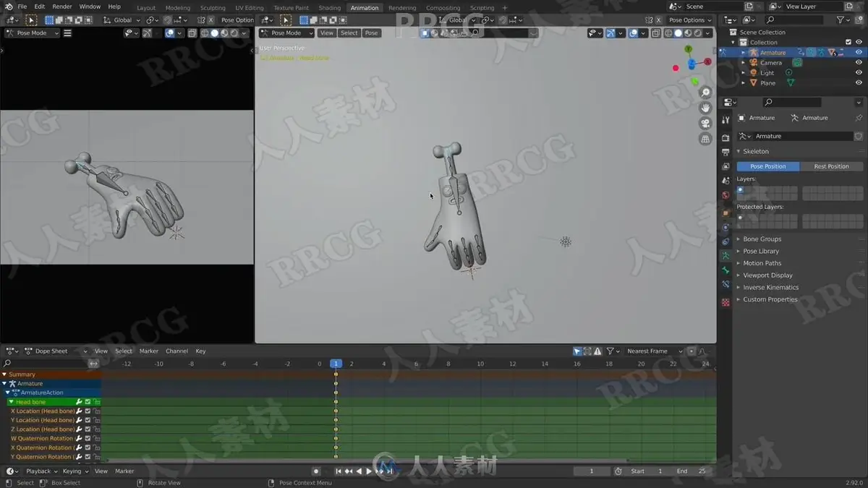Open the checkered Texture properties tab
The height and width of the screenshot is (488, 868).
[x=726, y=303]
